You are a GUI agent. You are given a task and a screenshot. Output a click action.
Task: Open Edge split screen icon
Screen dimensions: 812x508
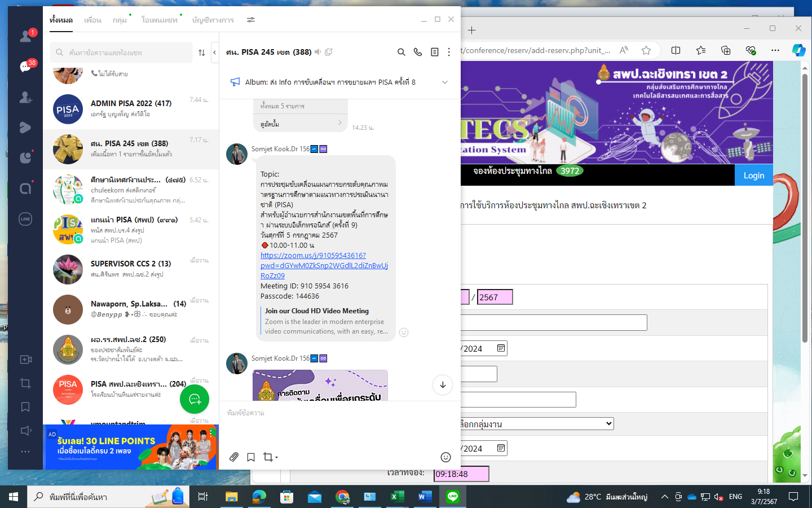676,50
